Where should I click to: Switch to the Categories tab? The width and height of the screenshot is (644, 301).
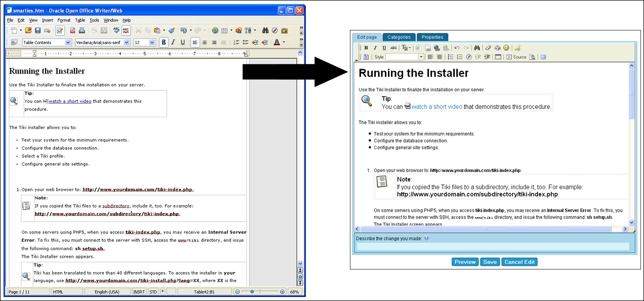399,37
